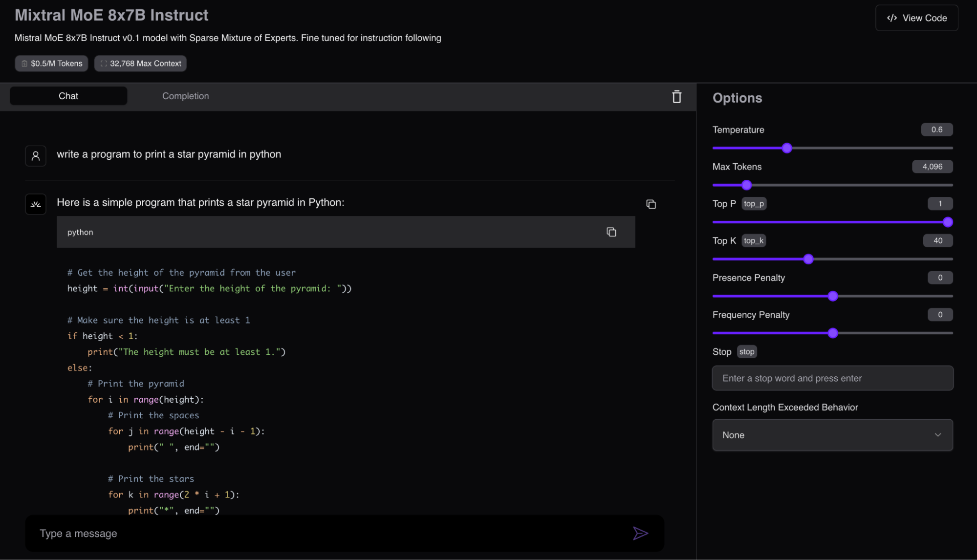The width and height of the screenshot is (977, 560).
Task: Click the 'height = int(input(' code line
Action: (x=209, y=288)
